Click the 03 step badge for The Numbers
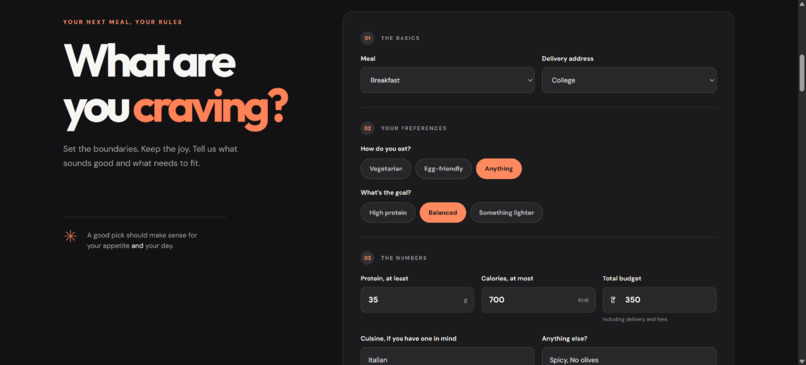 [367, 258]
